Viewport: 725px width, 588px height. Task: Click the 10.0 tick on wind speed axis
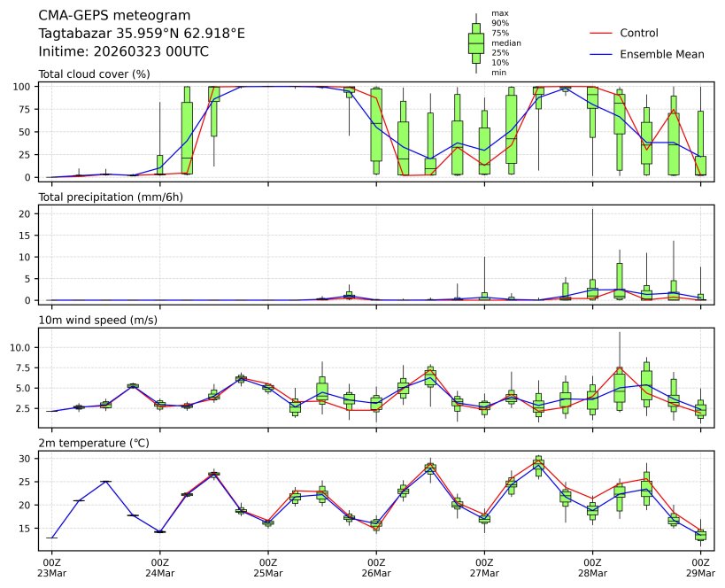[22, 347]
